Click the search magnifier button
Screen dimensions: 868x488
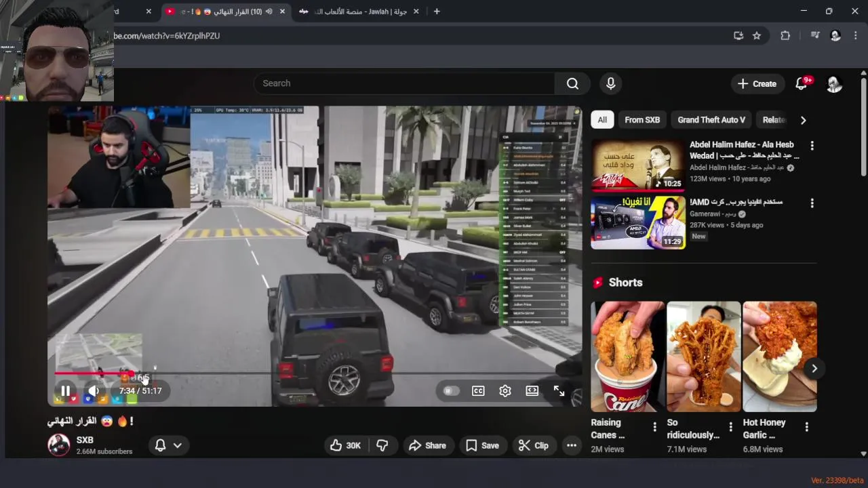(572, 83)
